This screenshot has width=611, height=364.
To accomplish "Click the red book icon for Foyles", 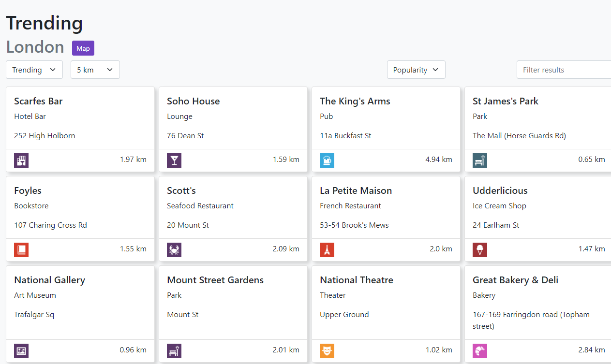I will pos(21,250).
